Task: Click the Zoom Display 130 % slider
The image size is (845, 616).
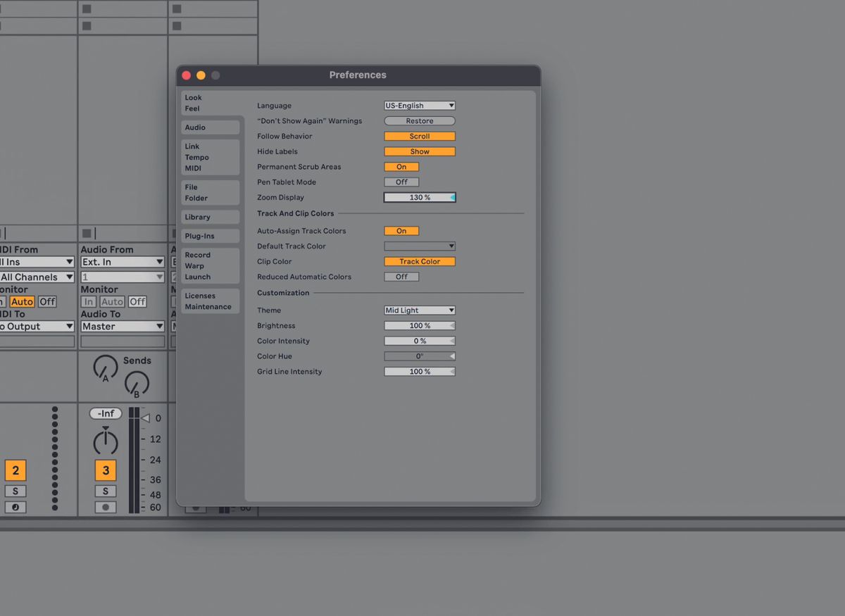Action: pyautogui.click(x=420, y=198)
